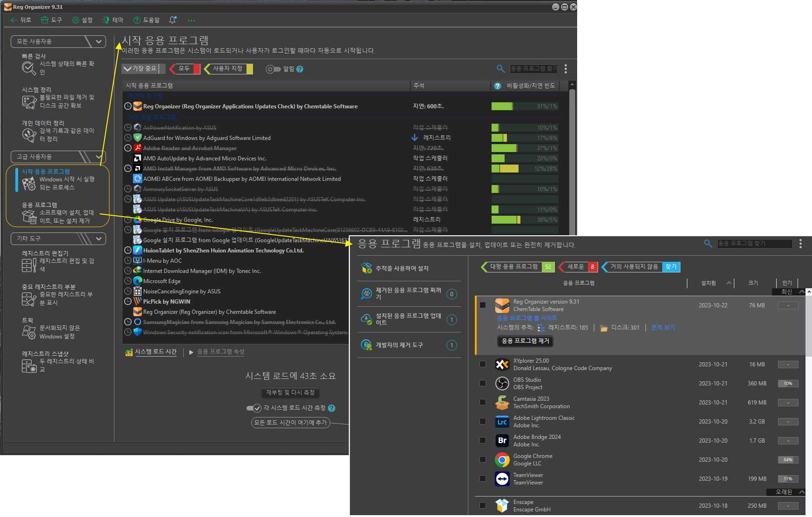This screenshot has height=517, width=812.
Task: Click 재부팅 및 다시 측정 button
Action: point(290,393)
